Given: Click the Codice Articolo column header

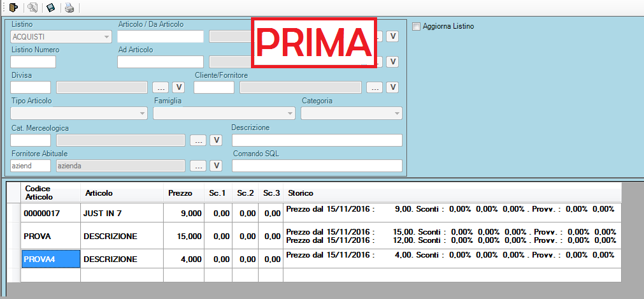Looking at the screenshot, I should coord(50,193).
